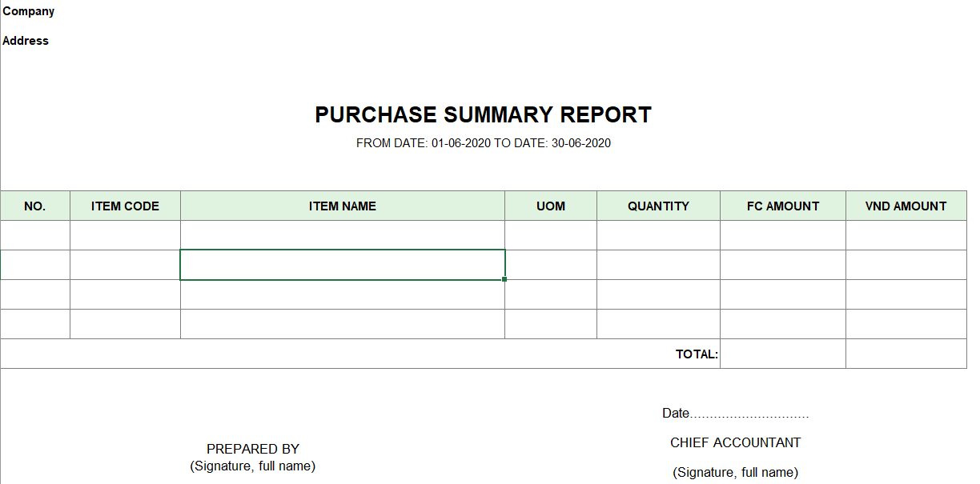Select the NO. header cell
Viewport: 980px width, 484px height.
point(35,206)
